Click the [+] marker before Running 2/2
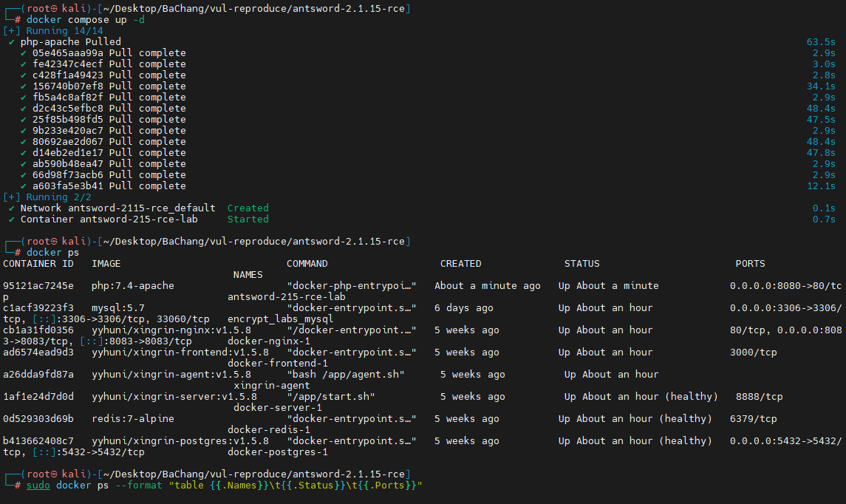Image resolution: width=846 pixels, height=504 pixels. (11, 197)
